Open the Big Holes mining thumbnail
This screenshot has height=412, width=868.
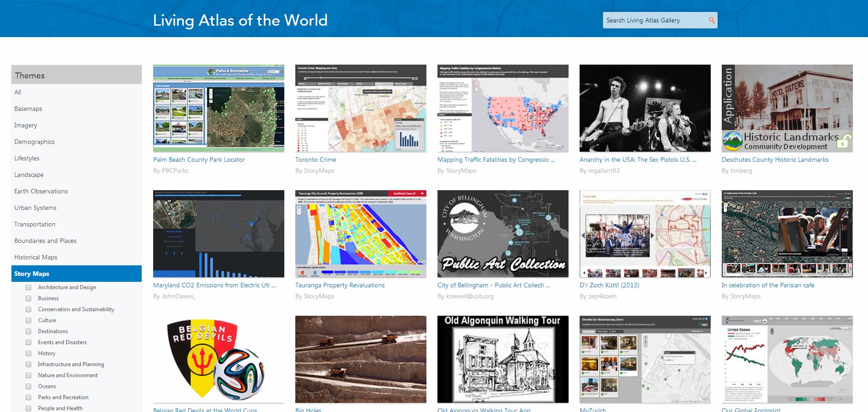click(x=361, y=359)
